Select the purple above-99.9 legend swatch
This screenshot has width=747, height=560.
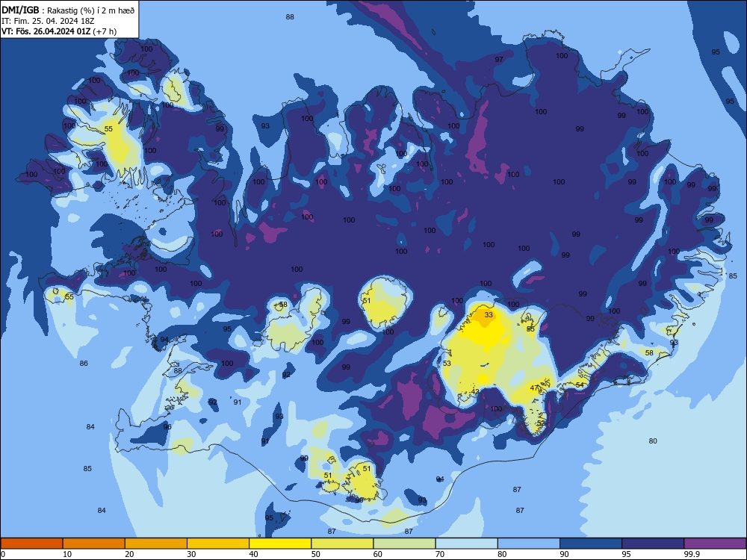(715, 544)
